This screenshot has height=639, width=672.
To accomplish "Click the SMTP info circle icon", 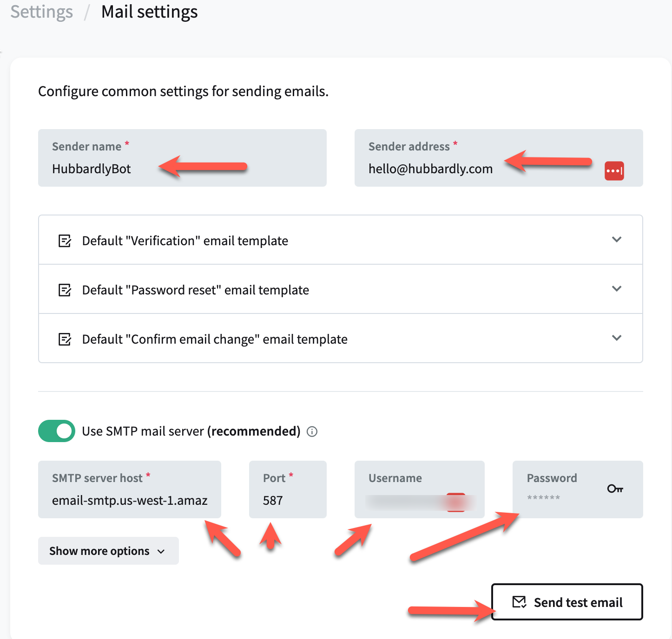I will (312, 432).
